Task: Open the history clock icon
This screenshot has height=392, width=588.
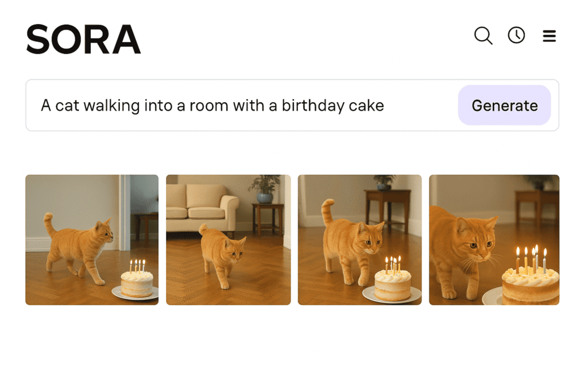Action: coord(516,36)
